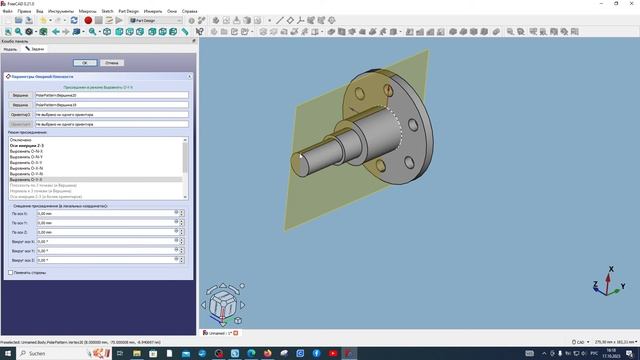Switch to the Задачи tab

[x=35, y=49]
